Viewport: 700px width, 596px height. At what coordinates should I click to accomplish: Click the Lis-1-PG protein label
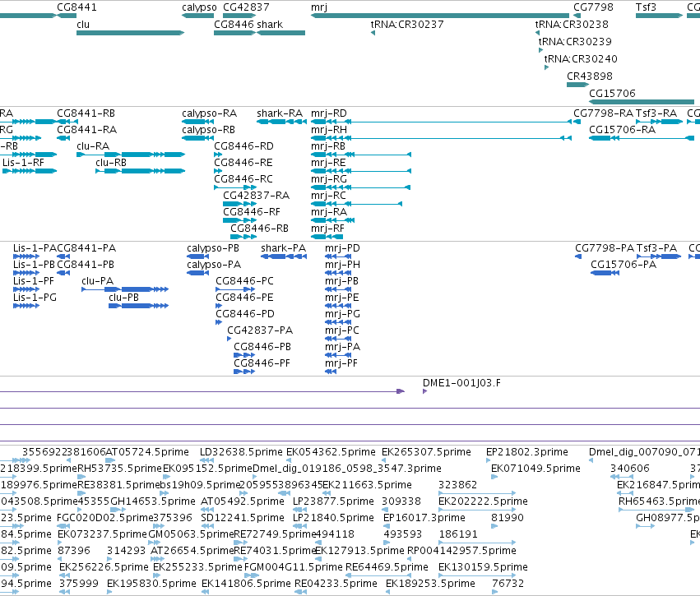35,298
